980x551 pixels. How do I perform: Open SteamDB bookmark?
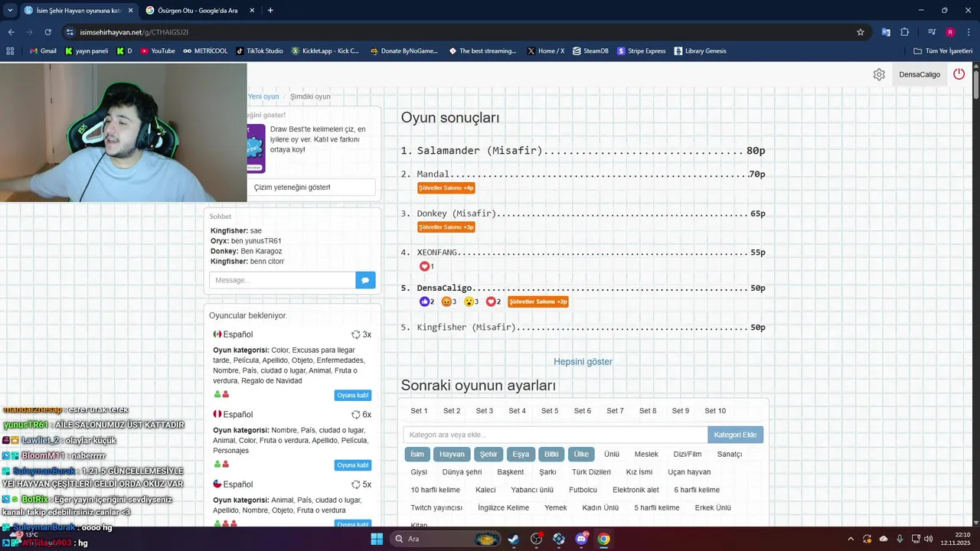[x=590, y=51]
